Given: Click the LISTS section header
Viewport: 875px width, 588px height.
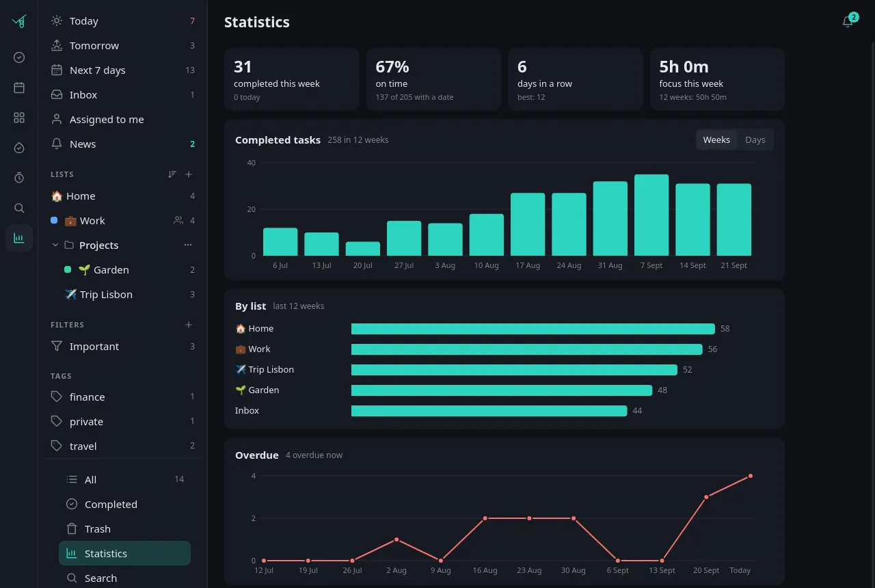Looking at the screenshot, I should [x=62, y=174].
